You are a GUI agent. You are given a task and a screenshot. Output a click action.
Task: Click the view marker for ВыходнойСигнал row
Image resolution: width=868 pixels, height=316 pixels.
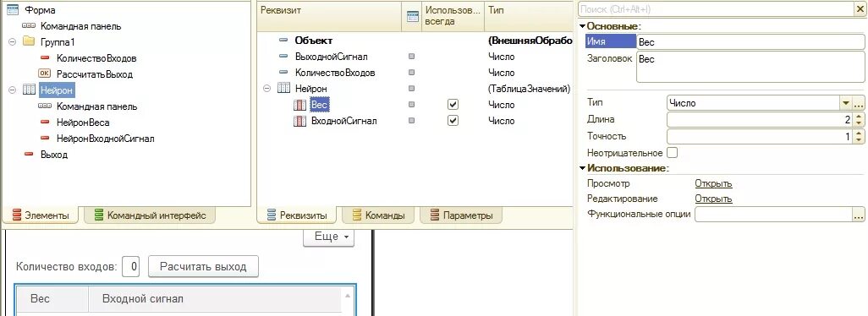click(x=411, y=57)
